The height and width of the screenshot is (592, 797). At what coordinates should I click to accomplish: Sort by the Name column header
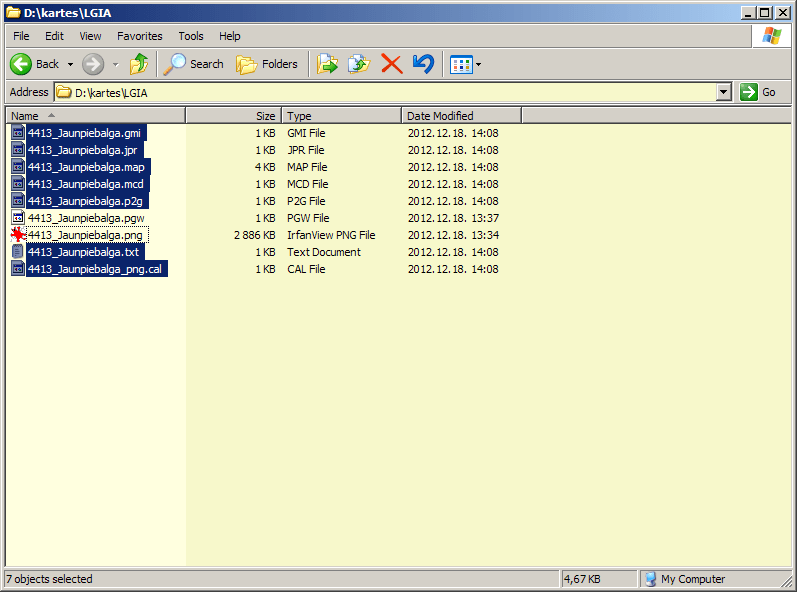(x=96, y=116)
